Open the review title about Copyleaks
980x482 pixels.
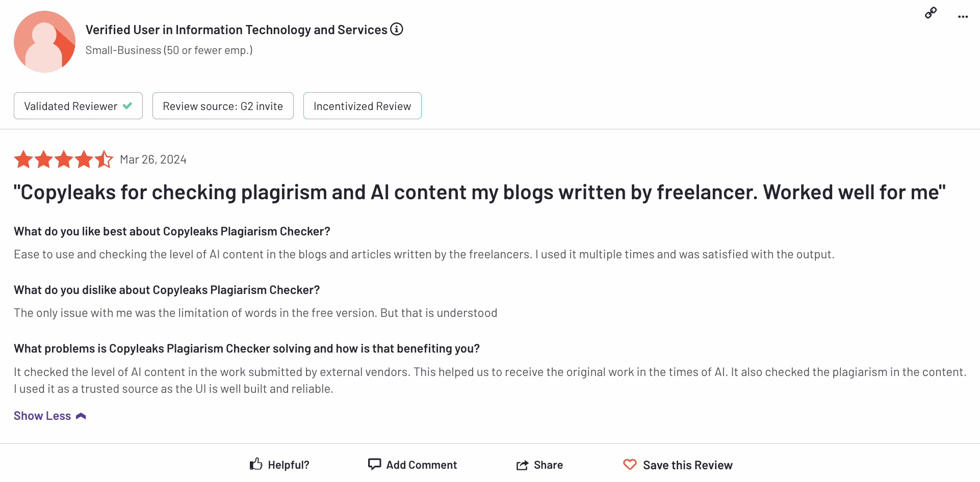[x=479, y=193]
